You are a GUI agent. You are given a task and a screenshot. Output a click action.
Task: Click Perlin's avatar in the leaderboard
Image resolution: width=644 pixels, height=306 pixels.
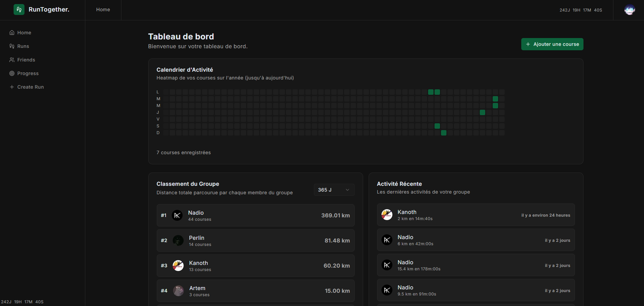[178, 240]
